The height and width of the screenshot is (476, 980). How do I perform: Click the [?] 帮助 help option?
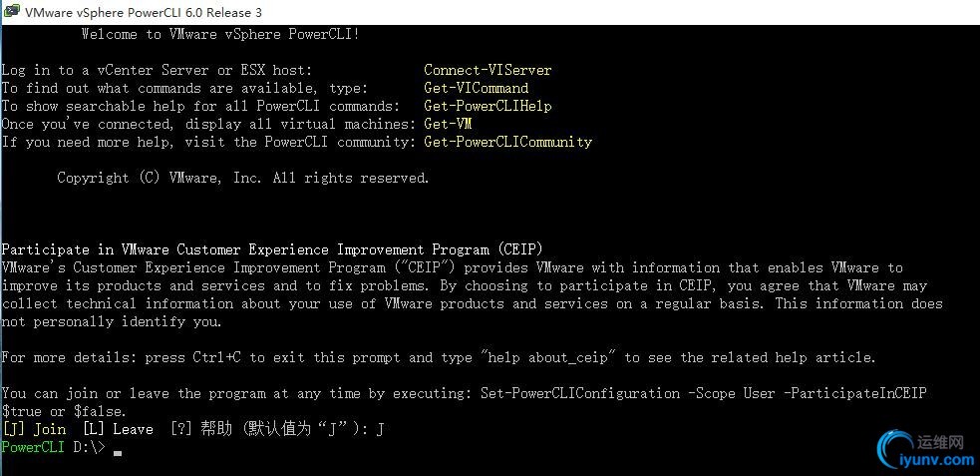pyautogui.click(x=200, y=429)
